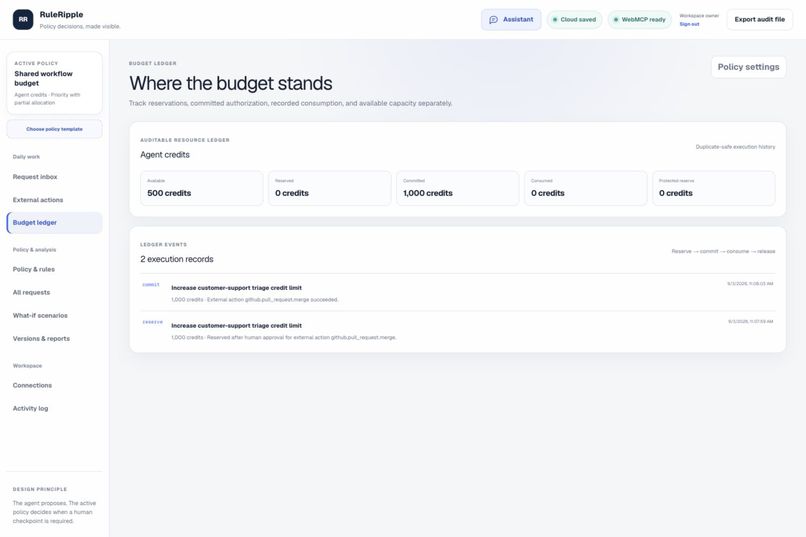The image size is (806, 537).
Task: Open the Assistant panel
Action: pos(511,20)
